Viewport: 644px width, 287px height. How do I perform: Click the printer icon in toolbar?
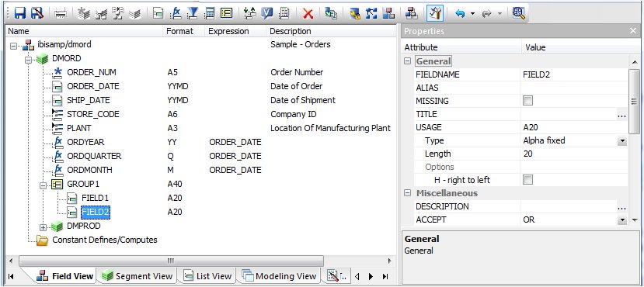(x=61, y=13)
